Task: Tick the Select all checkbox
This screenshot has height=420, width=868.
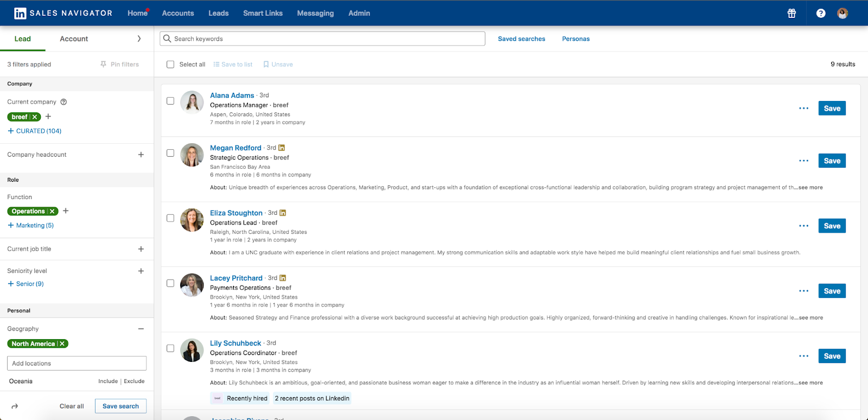Action: tap(170, 64)
